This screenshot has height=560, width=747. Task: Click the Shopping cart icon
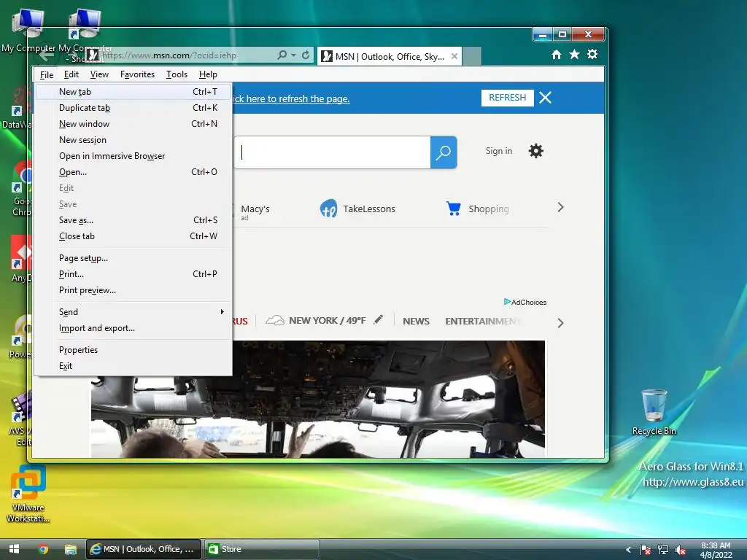tap(454, 209)
